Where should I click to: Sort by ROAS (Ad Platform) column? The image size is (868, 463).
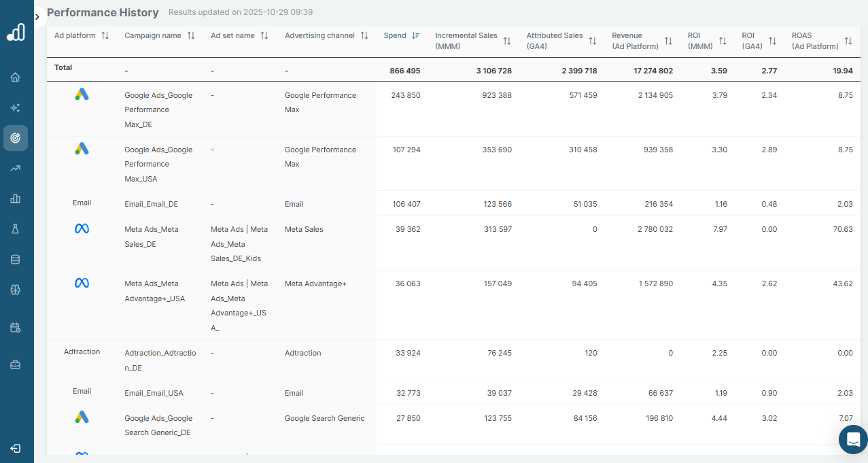coord(848,41)
